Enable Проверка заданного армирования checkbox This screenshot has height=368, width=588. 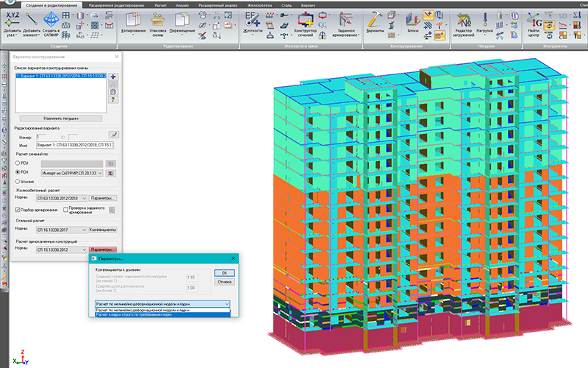pos(65,209)
